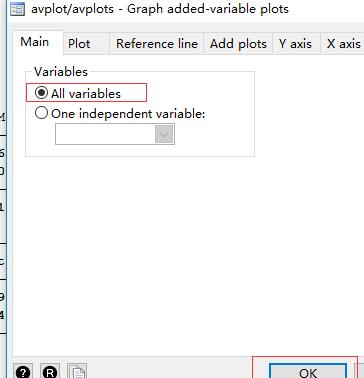
Task: Click the avplot dialog window icon
Action: click(18, 9)
